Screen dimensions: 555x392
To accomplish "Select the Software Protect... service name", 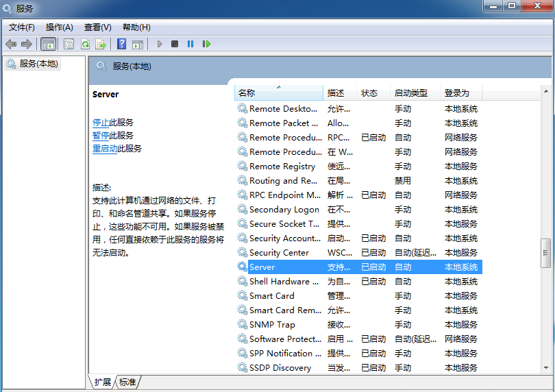I will coord(285,339).
